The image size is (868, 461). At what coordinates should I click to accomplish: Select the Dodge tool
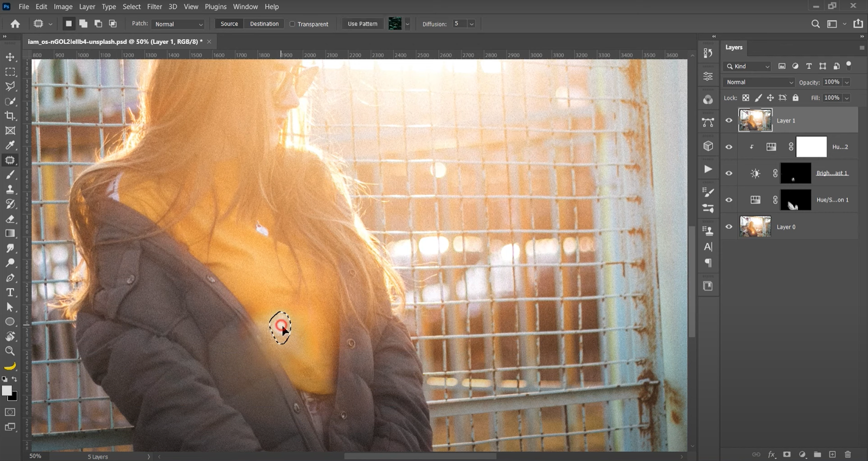coord(10,263)
